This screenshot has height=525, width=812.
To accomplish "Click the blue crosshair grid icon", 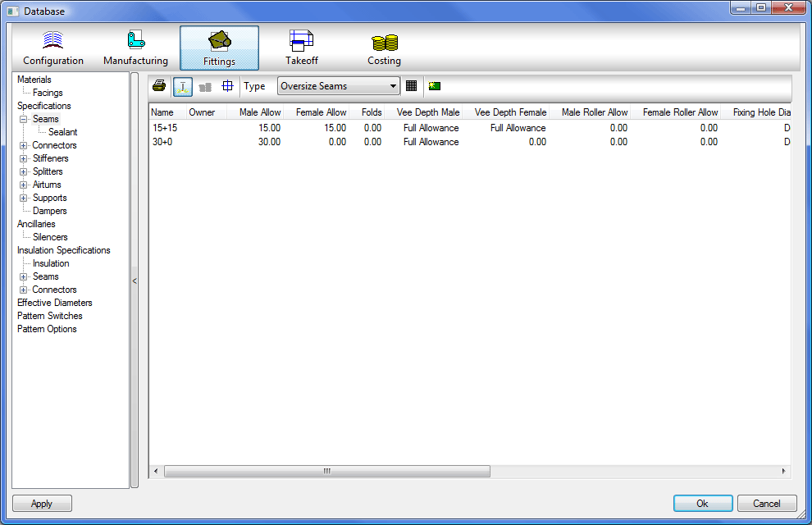I will coord(227,86).
